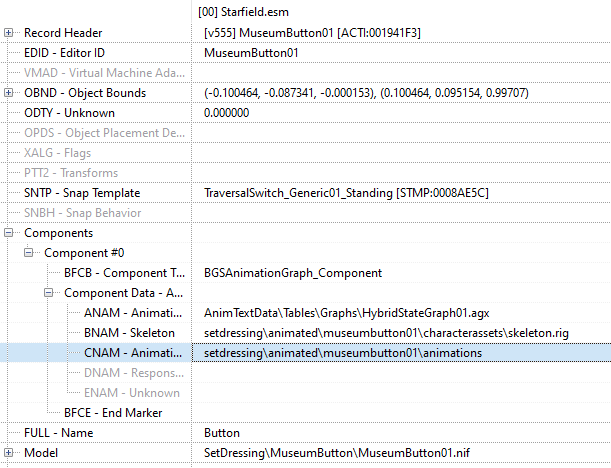This screenshot has height=468, width=611.
Task: Click the HybridStateGraph01.agx animation graph value
Action: tap(346, 313)
